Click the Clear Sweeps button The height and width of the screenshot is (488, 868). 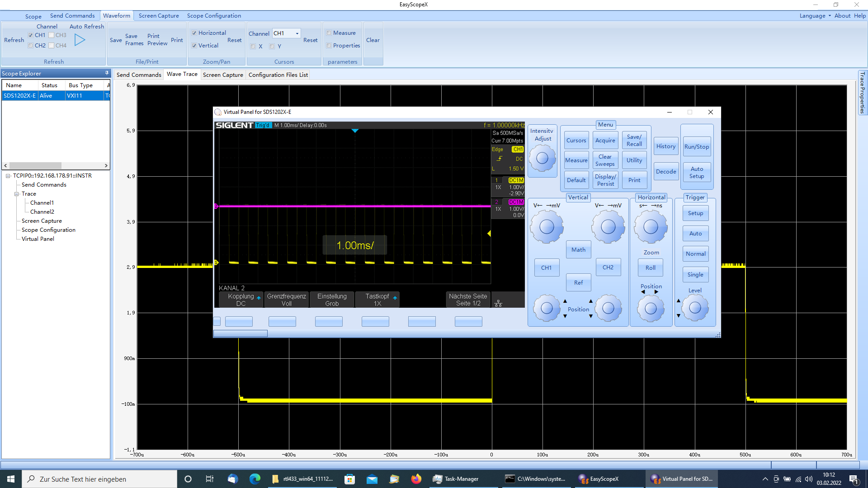[605, 160]
